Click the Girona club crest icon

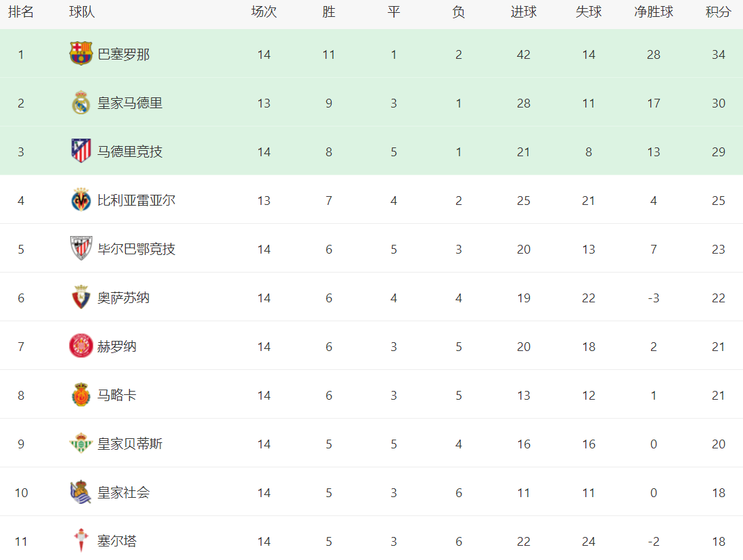click(x=81, y=346)
